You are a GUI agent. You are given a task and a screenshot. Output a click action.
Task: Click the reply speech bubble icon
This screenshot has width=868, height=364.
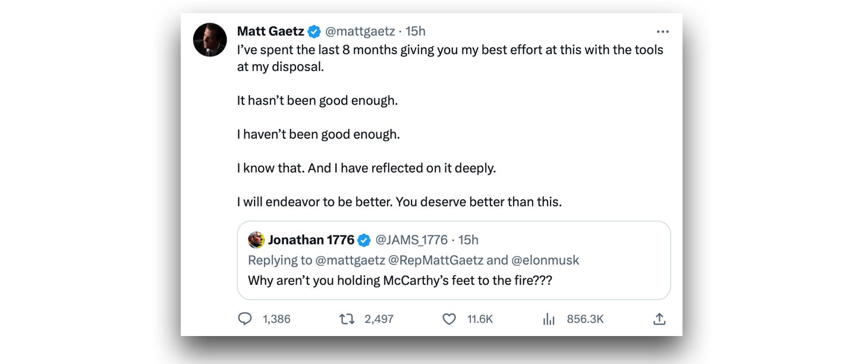(x=245, y=319)
